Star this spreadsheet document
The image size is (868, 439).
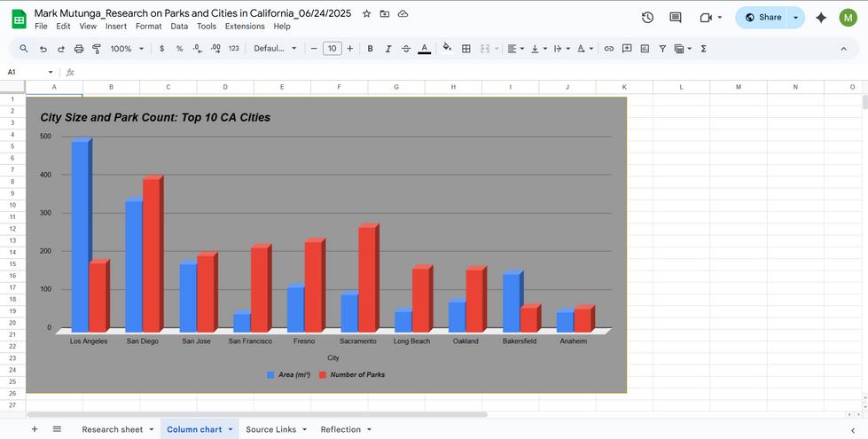click(366, 14)
